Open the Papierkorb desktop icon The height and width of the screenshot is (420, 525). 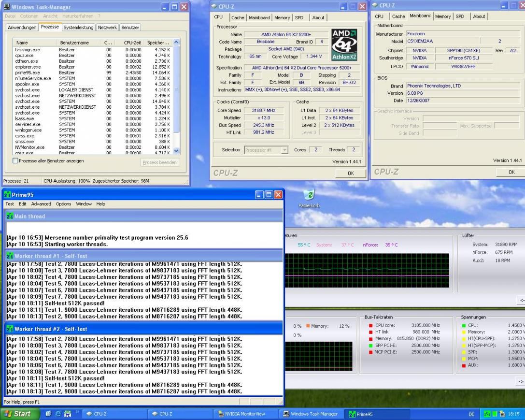tap(309, 198)
